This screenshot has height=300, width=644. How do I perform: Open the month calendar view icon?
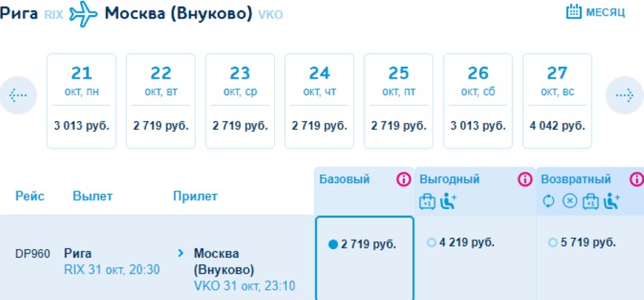(574, 12)
